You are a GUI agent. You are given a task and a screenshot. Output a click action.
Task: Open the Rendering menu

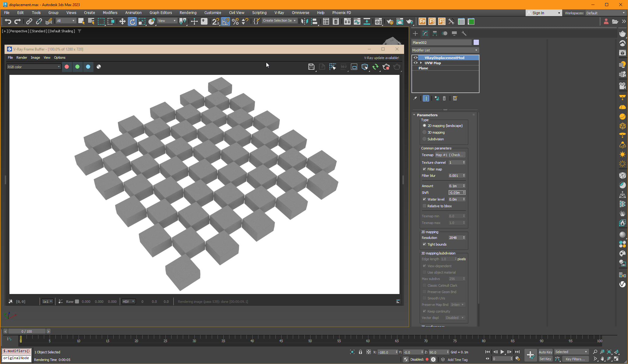point(187,12)
